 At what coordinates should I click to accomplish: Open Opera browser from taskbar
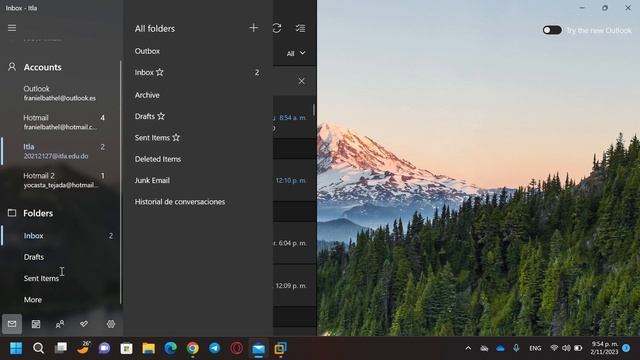point(237,348)
